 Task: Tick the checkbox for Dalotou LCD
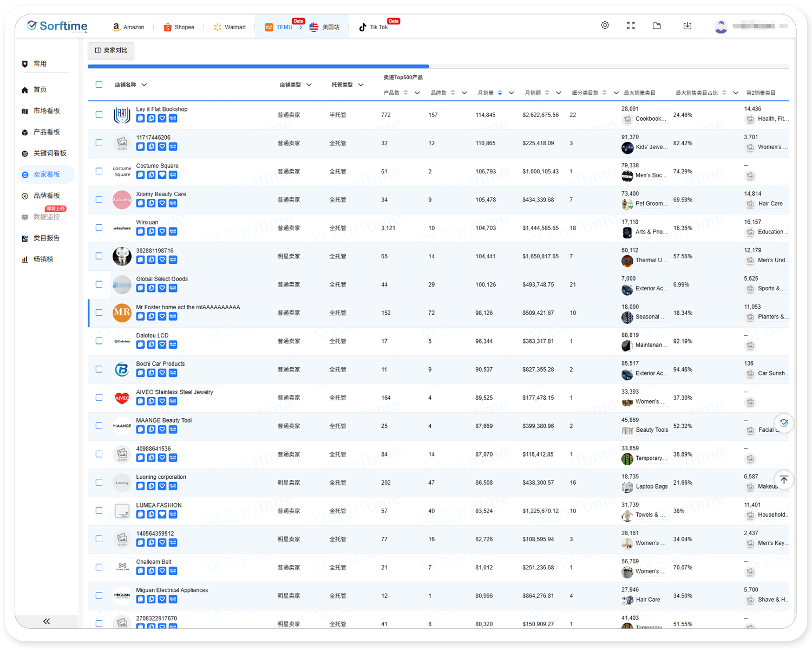tap(99, 341)
